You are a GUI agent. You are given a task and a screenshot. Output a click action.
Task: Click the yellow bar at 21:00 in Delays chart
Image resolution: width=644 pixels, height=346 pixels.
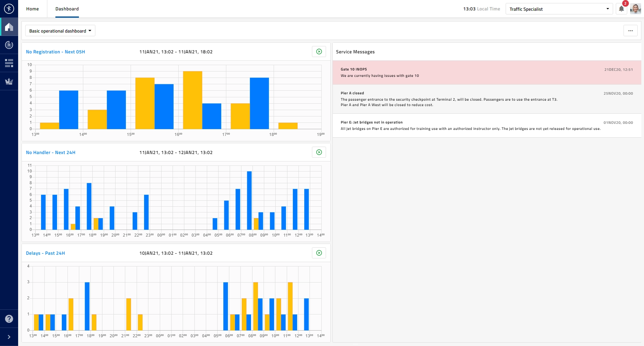pyautogui.click(x=129, y=314)
